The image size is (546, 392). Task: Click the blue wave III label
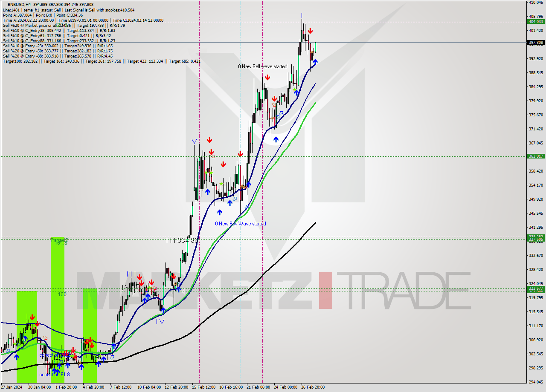pyautogui.click(x=131, y=274)
